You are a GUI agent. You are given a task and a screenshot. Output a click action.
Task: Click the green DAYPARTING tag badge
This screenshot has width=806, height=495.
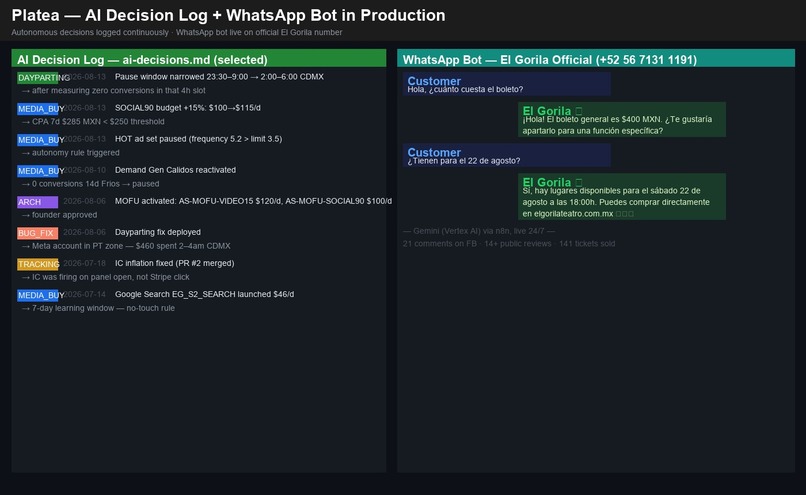38,78
